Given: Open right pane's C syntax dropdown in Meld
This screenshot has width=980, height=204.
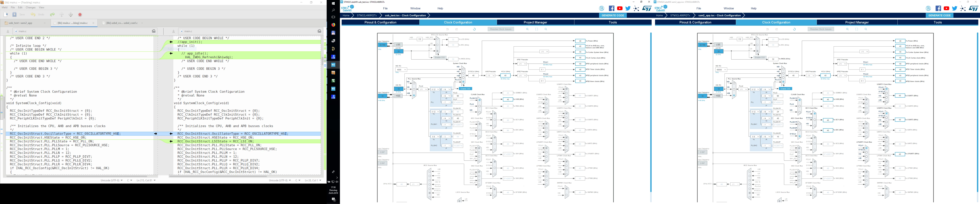Looking at the screenshot, I should point(298,180).
